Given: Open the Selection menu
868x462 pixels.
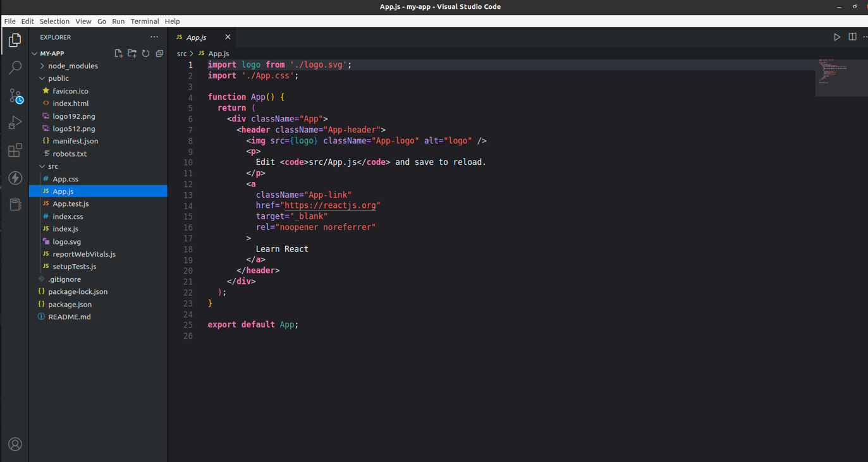Looking at the screenshot, I should pos(54,21).
